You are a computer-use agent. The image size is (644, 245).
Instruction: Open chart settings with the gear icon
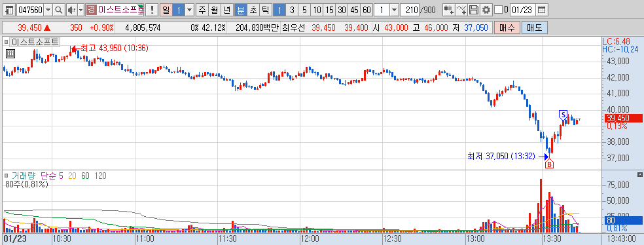click(486, 9)
